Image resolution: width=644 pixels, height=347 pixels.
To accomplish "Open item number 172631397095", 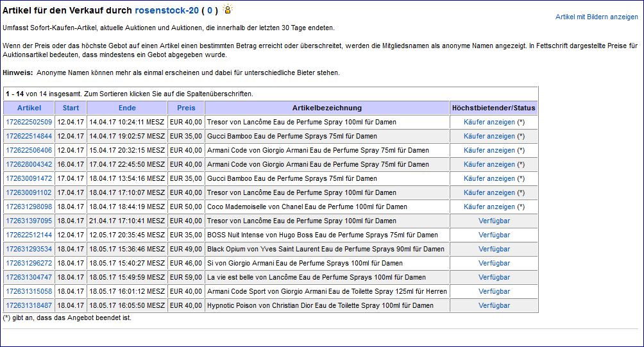I will pyautogui.click(x=29, y=221).
